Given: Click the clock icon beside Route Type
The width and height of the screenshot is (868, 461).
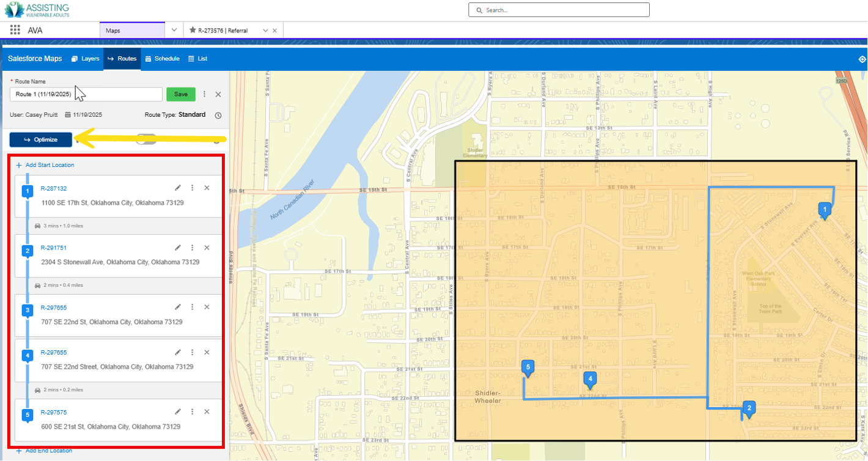Looking at the screenshot, I should (218, 116).
